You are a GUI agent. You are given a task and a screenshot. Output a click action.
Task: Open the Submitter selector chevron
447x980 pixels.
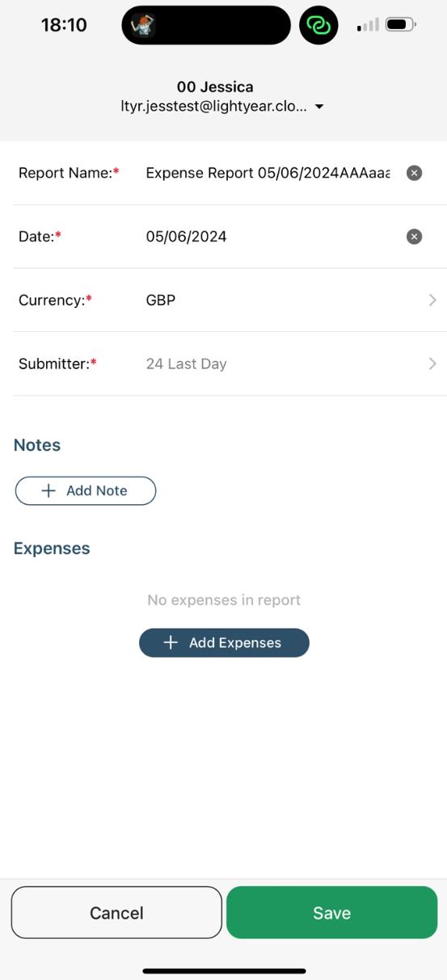point(432,364)
